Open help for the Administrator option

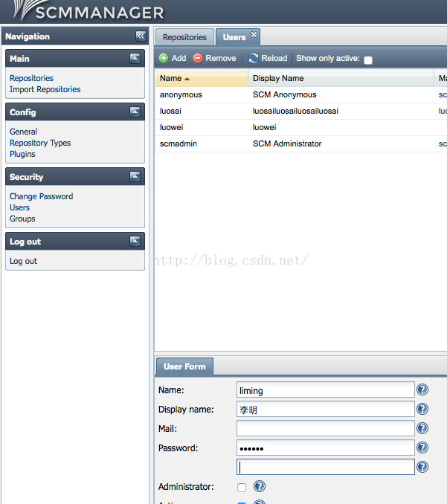[260, 486]
